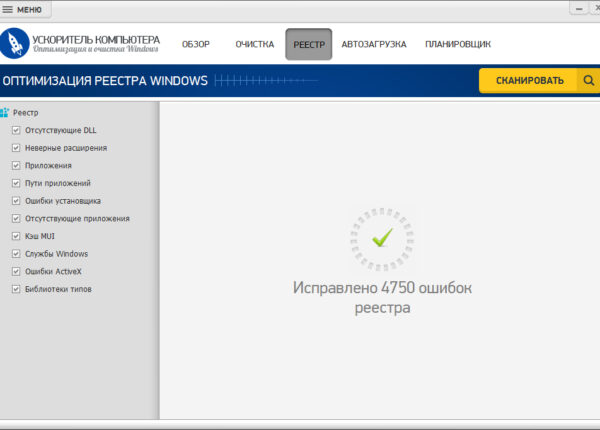Disable the Кэш MUI checkbox
Image resolution: width=600 pixels, height=430 pixels.
(16, 236)
